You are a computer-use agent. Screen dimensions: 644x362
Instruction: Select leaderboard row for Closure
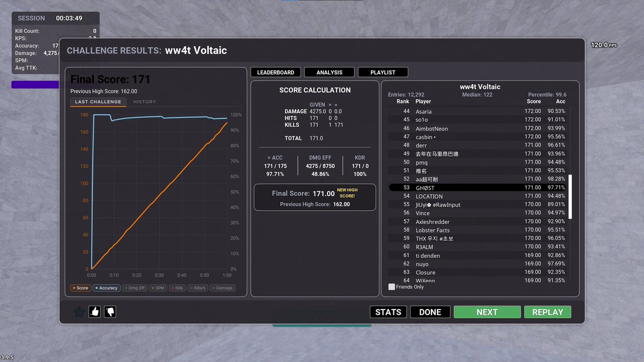point(478,272)
